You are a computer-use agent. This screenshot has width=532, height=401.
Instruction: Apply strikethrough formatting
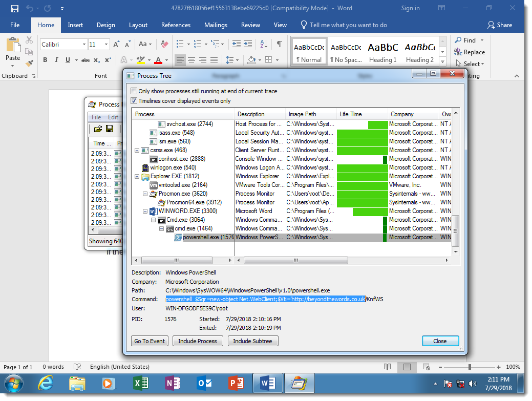point(86,60)
